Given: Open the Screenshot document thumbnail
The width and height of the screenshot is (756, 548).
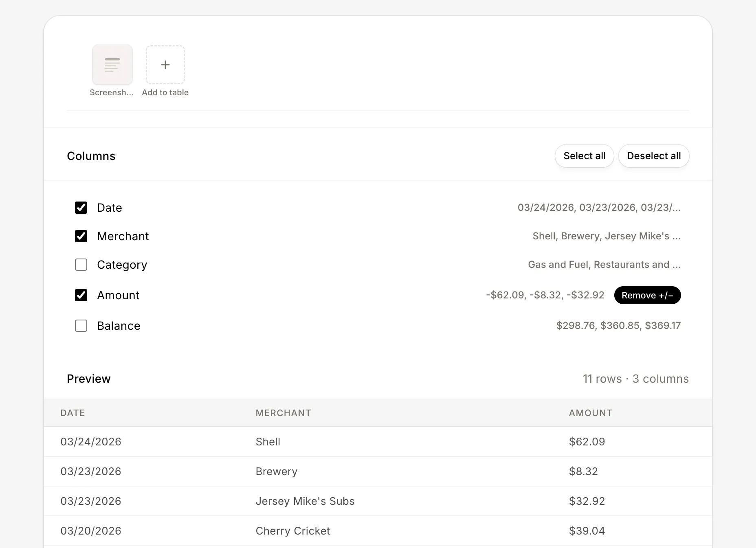Looking at the screenshot, I should (x=112, y=65).
